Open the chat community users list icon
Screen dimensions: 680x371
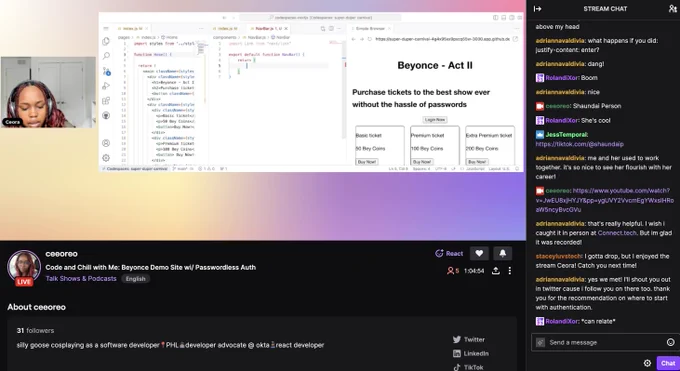(x=672, y=8)
